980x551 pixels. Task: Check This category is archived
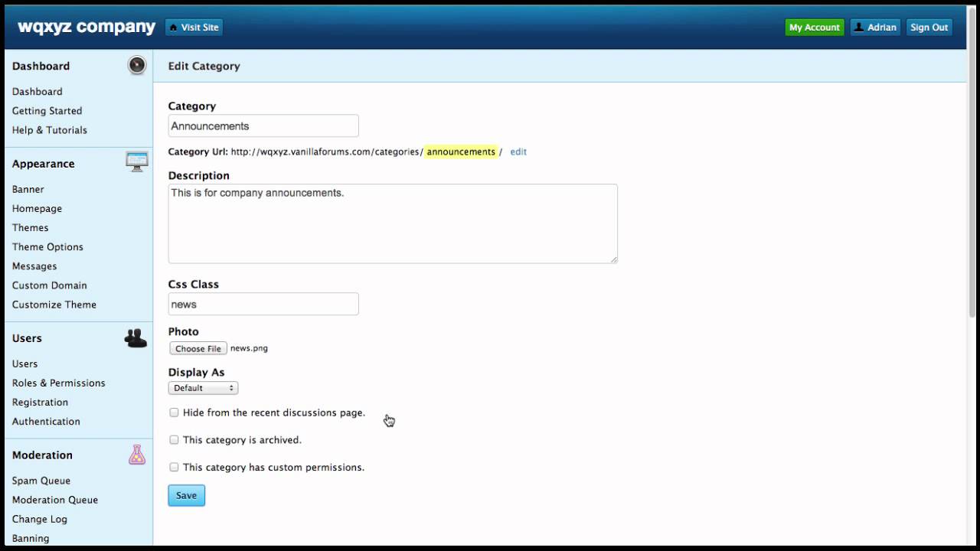point(174,440)
